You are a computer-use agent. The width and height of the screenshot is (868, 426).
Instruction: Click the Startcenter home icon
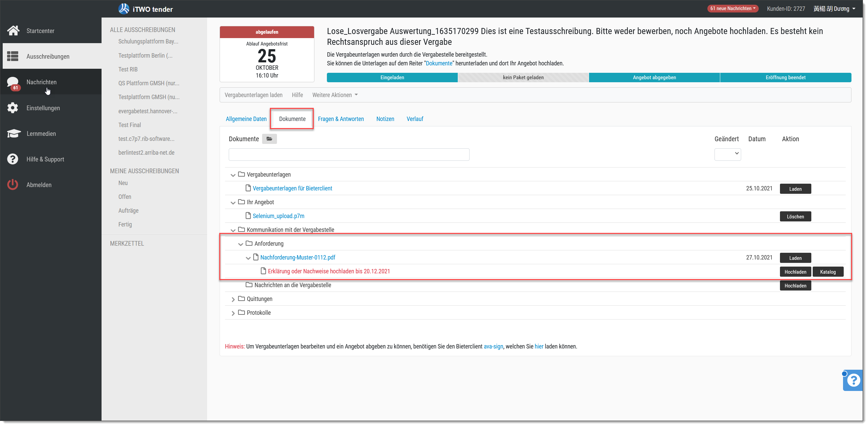(x=13, y=31)
